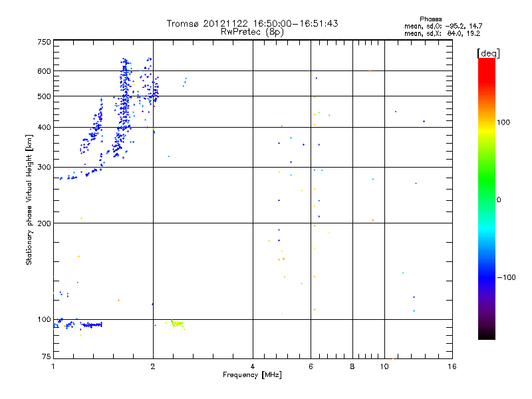Click the y-axis tick label '300'
The image size is (532, 399).
point(44,168)
